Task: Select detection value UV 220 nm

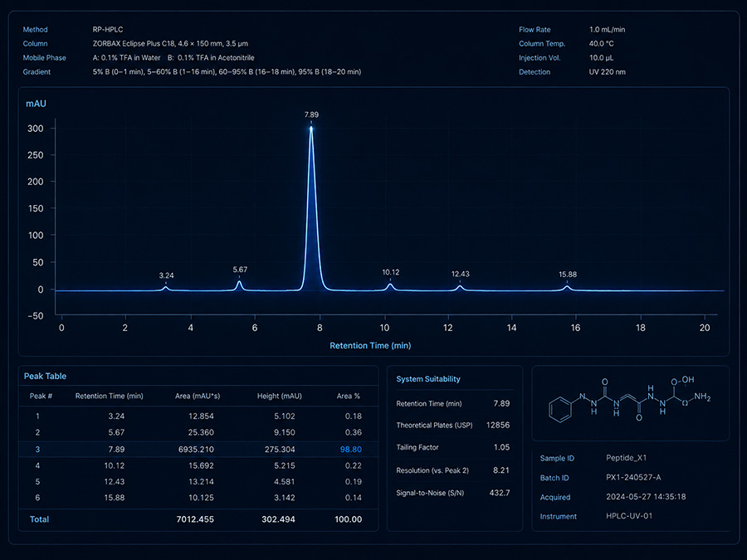Action: click(x=608, y=72)
